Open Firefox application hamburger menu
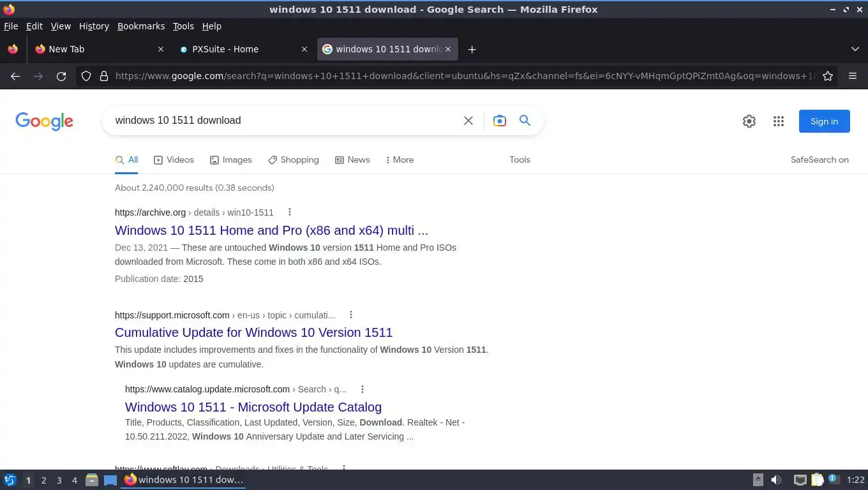The image size is (868, 490). pyautogui.click(x=853, y=76)
